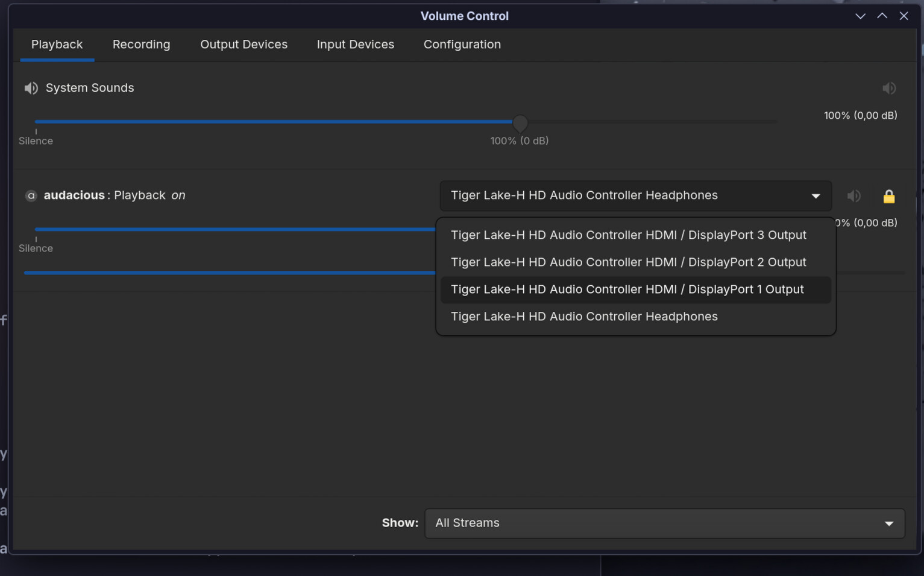Go to the Input Devices tab
The width and height of the screenshot is (924, 576).
[x=355, y=45]
